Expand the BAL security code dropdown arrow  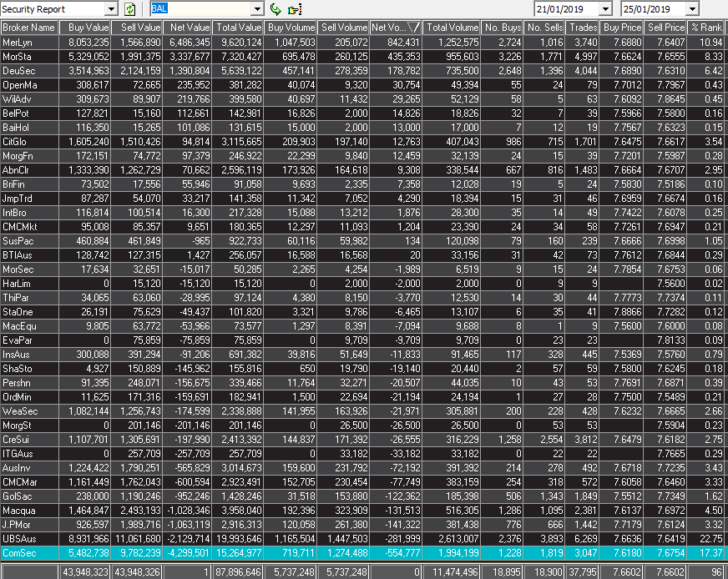(x=258, y=9)
